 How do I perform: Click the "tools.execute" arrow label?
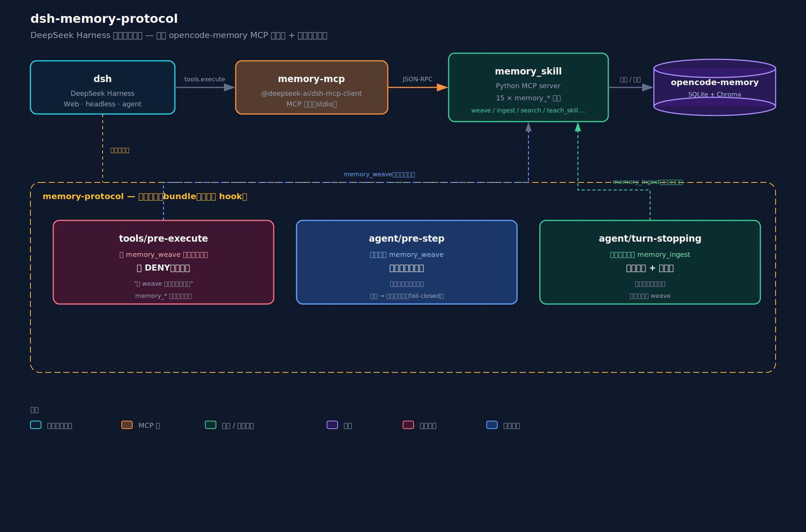click(x=205, y=79)
